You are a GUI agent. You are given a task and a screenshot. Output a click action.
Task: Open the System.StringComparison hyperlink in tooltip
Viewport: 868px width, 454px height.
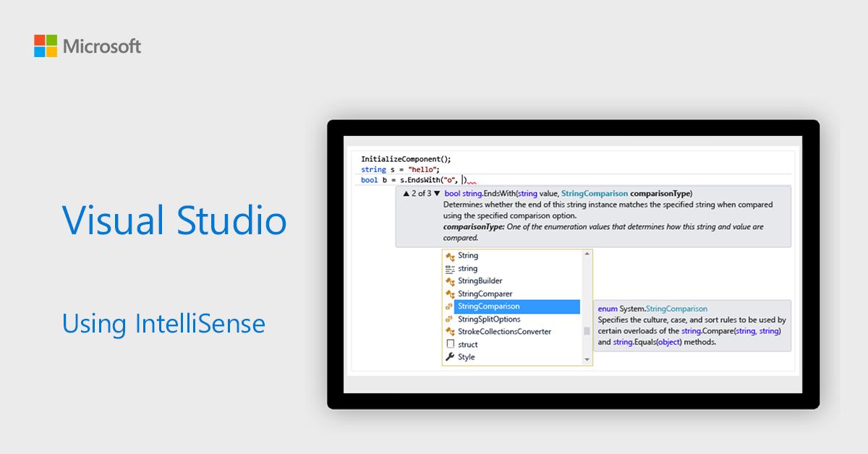678,308
